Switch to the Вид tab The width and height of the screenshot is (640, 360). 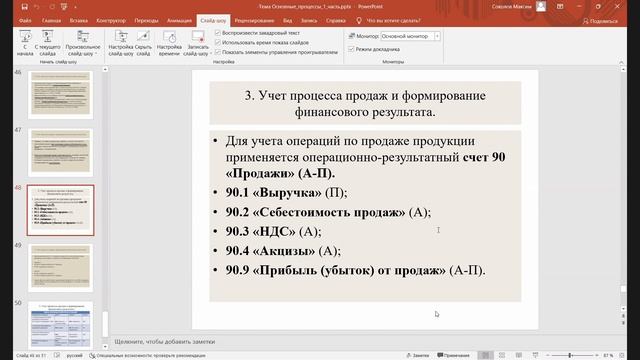click(x=287, y=20)
